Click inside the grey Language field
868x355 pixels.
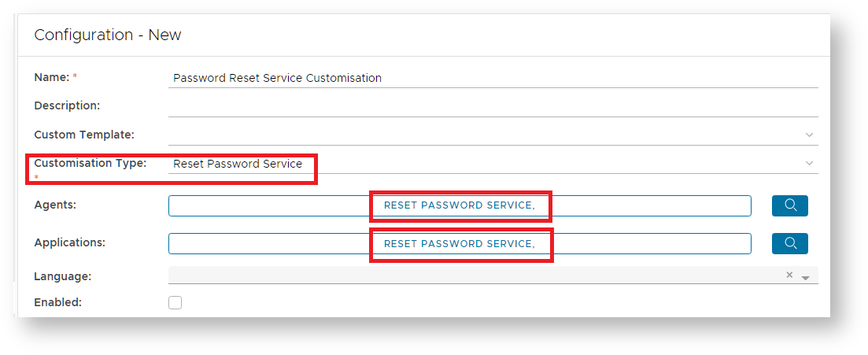(472, 275)
